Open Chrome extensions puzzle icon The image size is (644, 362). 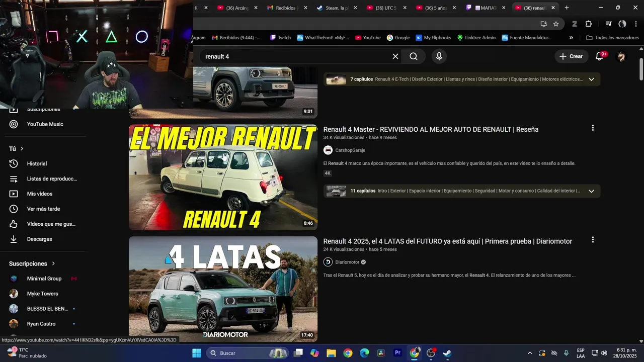(x=589, y=24)
